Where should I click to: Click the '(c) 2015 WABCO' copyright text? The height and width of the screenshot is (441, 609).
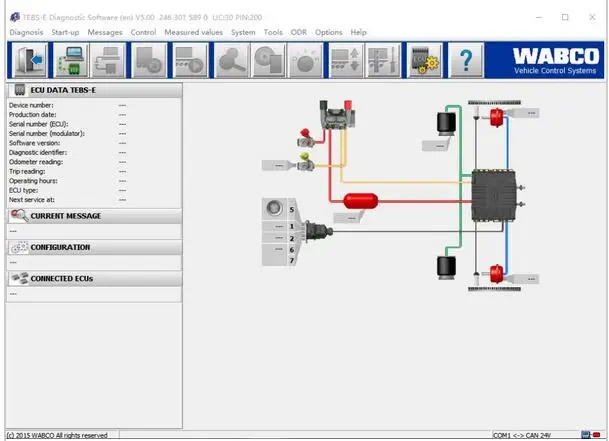57,435
